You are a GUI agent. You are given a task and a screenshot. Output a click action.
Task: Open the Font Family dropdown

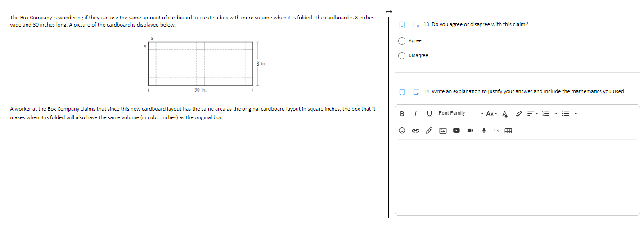(460, 113)
